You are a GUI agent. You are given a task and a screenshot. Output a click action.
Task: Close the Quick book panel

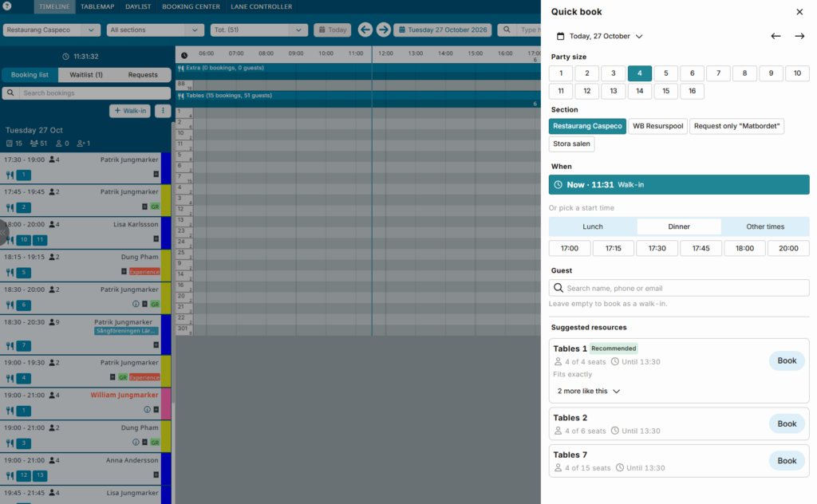799,11
